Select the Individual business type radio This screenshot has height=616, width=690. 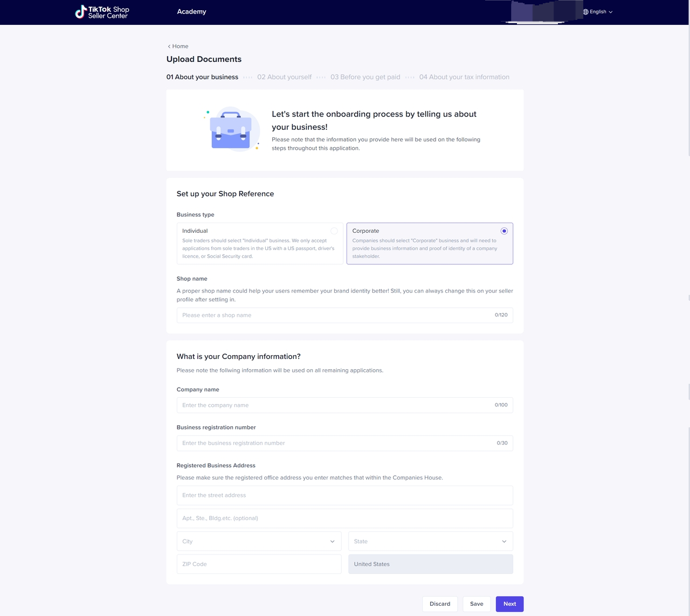point(334,231)
